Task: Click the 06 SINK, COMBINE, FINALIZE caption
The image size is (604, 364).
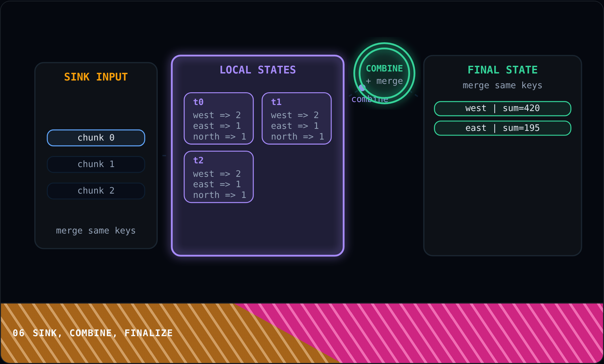Action: (93, 333)
